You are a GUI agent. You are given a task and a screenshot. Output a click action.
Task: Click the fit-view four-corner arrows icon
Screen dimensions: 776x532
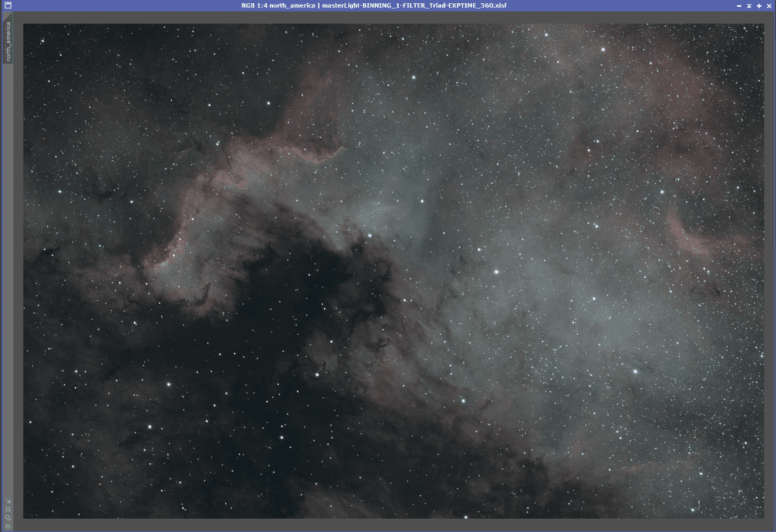[8, 509]
